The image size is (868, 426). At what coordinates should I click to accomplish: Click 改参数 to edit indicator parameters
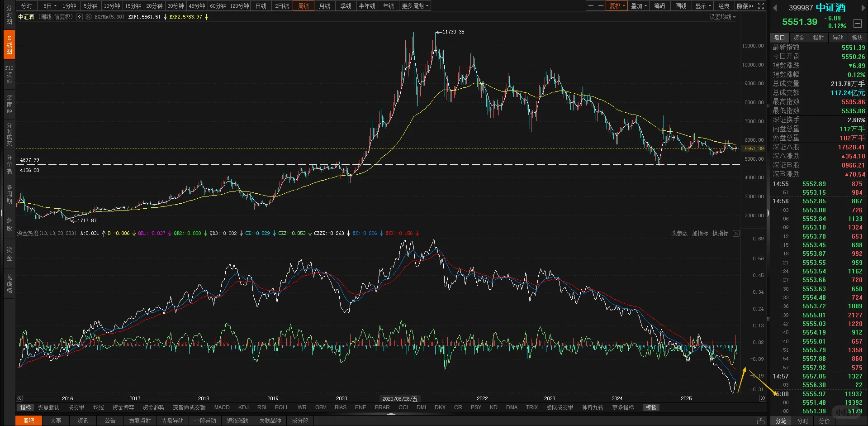pos(679,233)
